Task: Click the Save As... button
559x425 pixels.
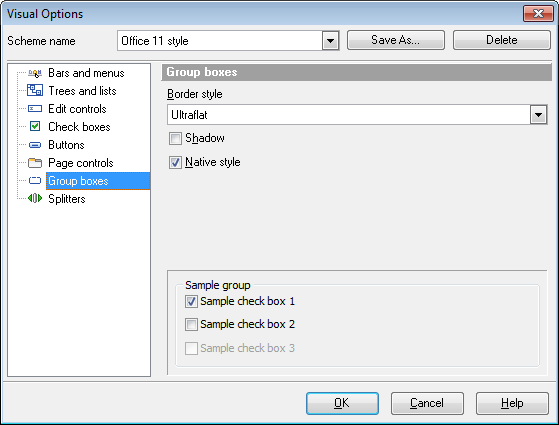Action: (x=396, y=40)
